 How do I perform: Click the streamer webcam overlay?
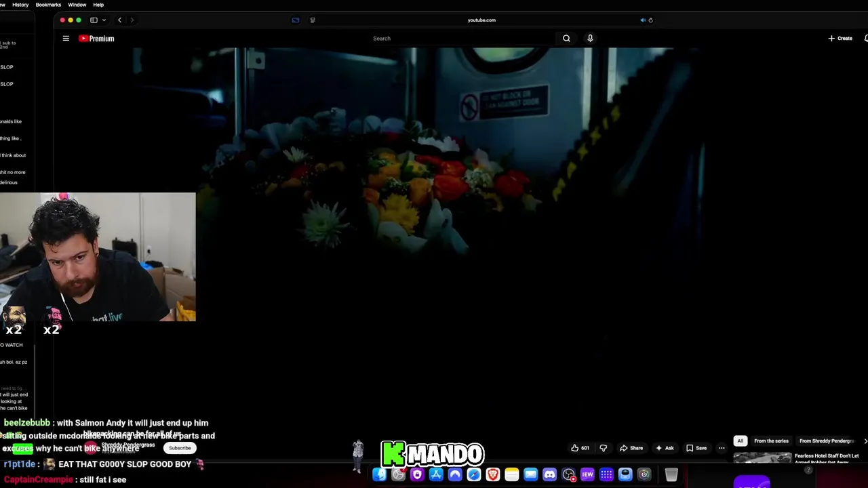pyautogui.click(x=98, y=257)
